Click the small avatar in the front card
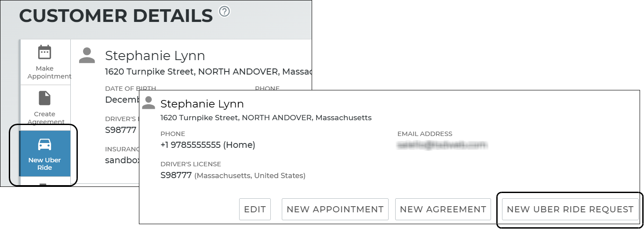Viewport: 644px width, 229px height. pos(149,104)
